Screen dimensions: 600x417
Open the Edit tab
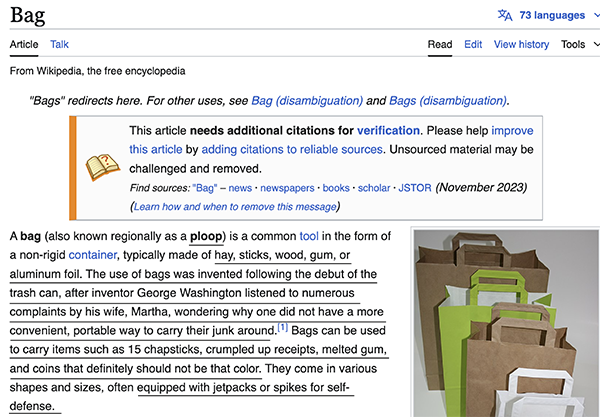(x=473, y=44)
